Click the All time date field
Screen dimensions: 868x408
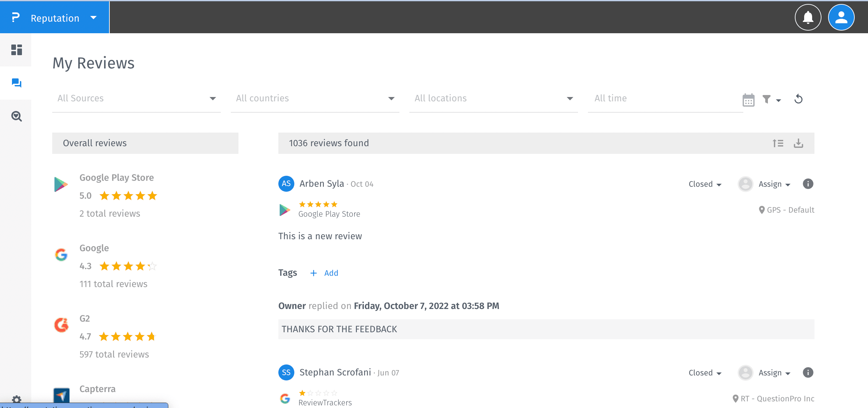pos(664,98)
